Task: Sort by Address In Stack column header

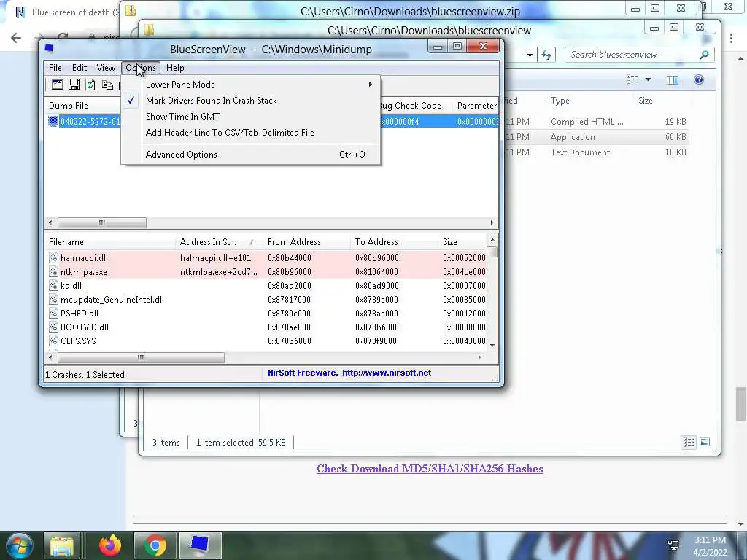Action: click(219, 242)
